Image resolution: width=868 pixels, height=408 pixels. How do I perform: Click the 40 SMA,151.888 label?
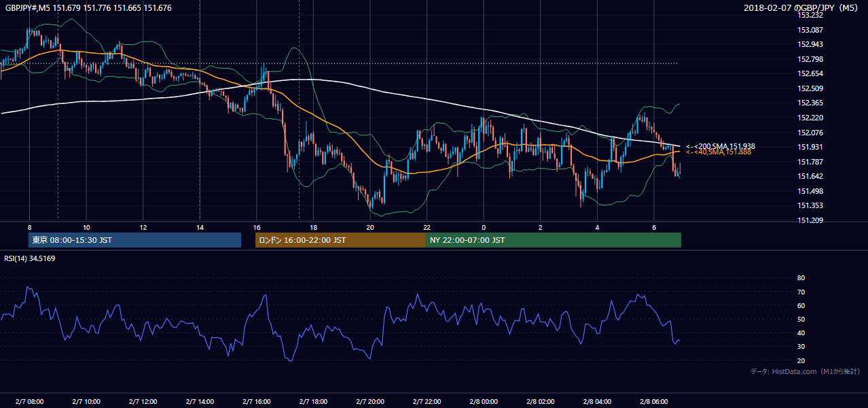point(719,152)
